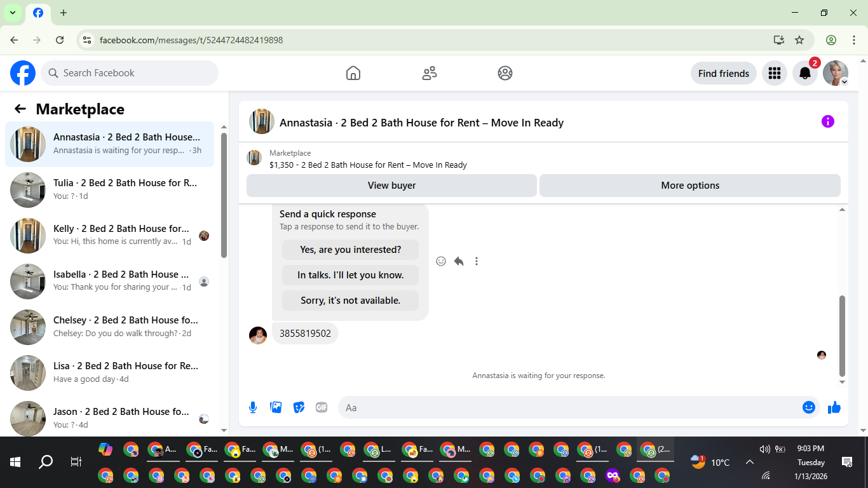Click the message input field 'Aa'
This screenshot has width=868, height=488.
569,407
